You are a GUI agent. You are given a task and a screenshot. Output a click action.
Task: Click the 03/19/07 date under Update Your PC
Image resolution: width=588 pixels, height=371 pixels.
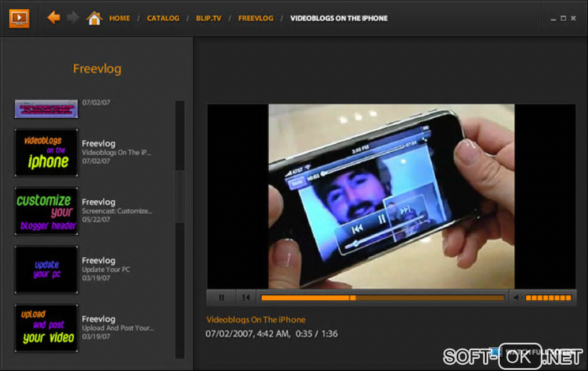click(96, 278)
